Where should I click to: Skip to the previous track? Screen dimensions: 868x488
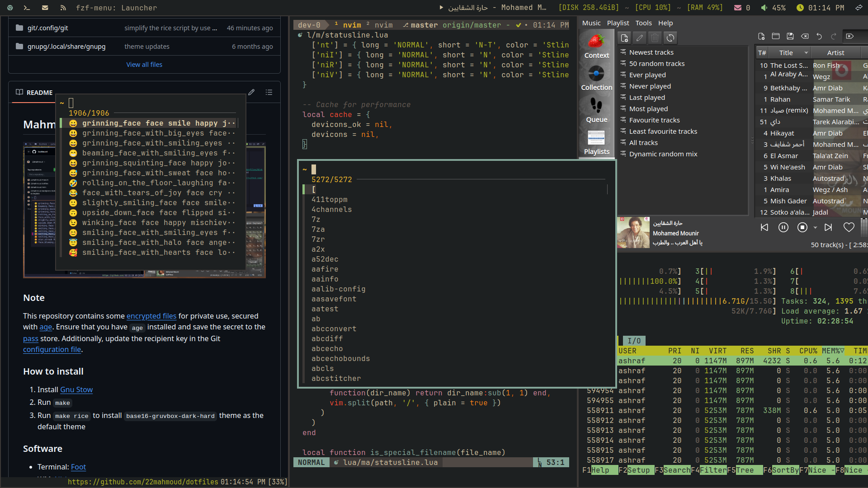click(764, 227)
